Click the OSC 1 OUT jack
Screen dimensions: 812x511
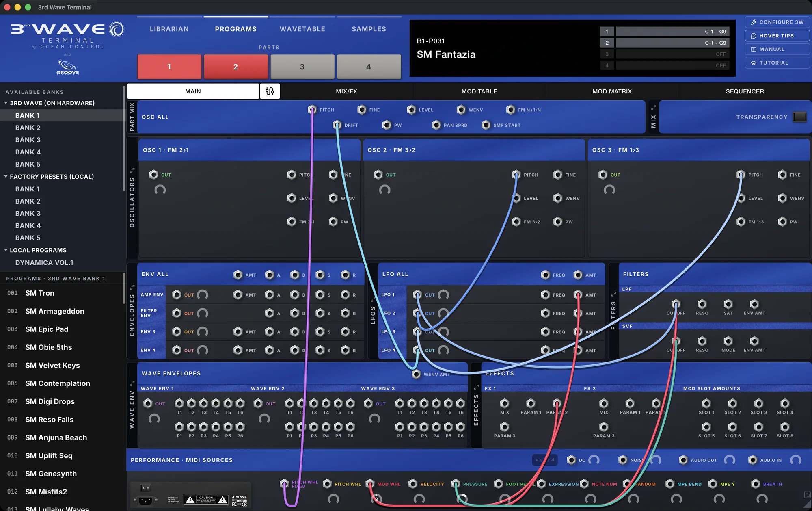153,175
